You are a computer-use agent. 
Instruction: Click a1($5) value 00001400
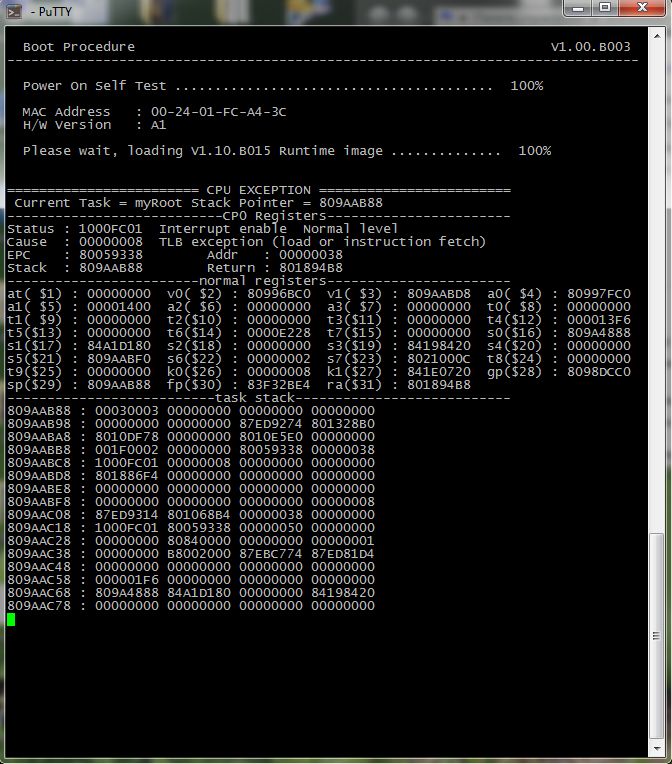pyautogui.click(x=119, y=307)
